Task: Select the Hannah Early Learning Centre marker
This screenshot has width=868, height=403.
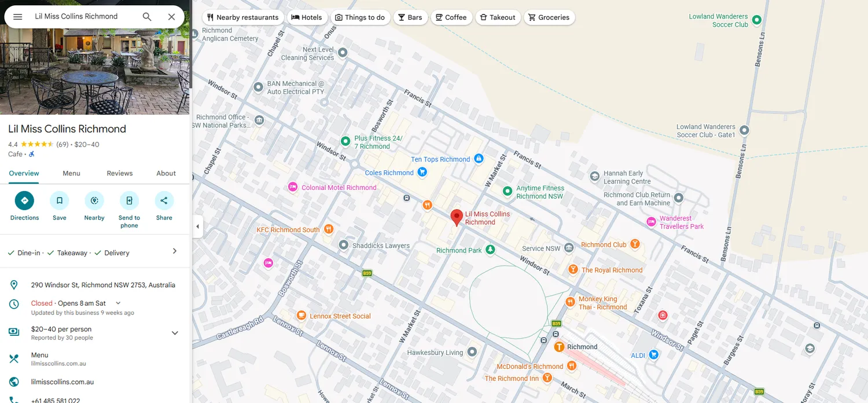Action: tap(594, 176)
